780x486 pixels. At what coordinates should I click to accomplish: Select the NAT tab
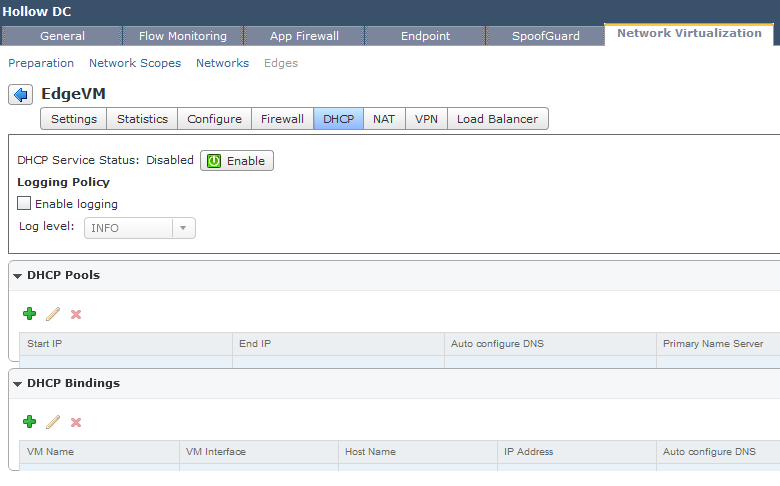click(x=384, y=119)
